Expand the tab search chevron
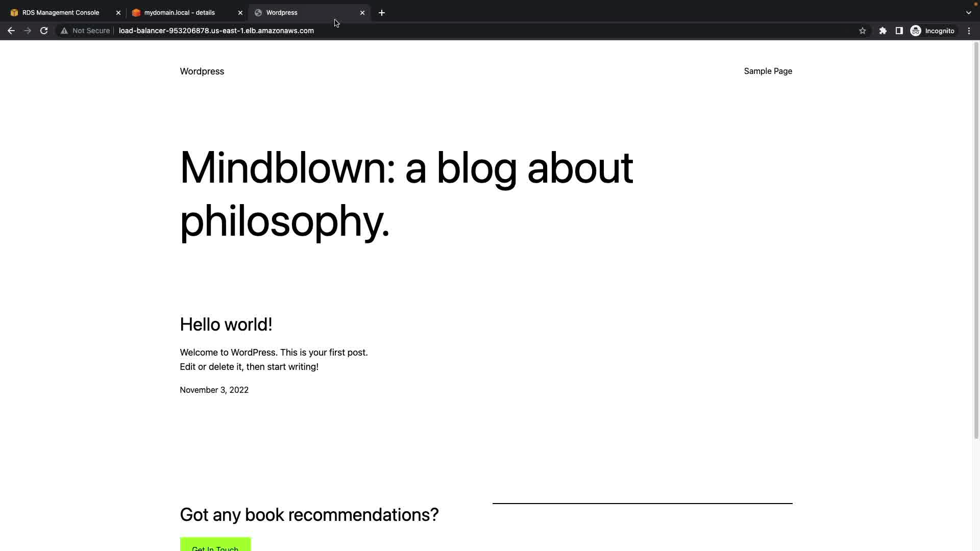The image size is (980, 551). [969, 13]
